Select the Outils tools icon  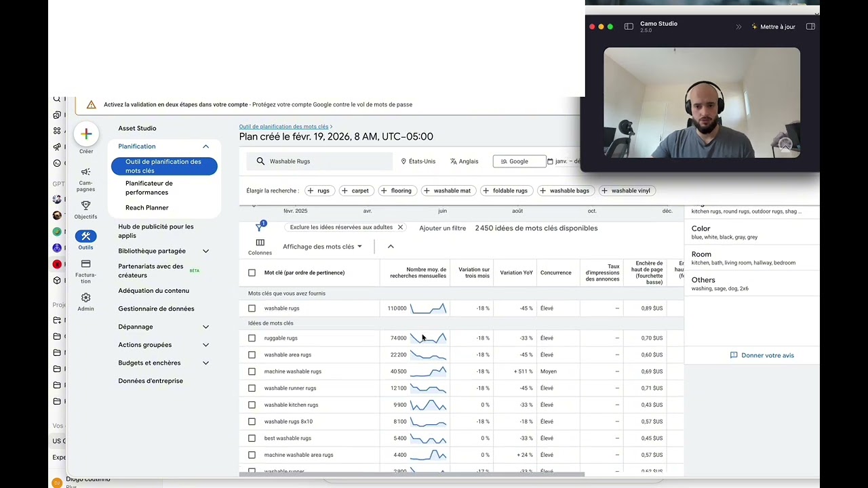[85, 236]
